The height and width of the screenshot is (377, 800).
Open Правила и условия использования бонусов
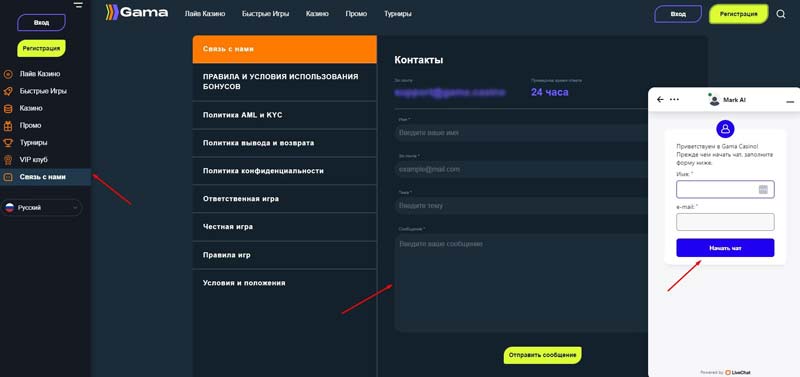click(x=284, y=82)
